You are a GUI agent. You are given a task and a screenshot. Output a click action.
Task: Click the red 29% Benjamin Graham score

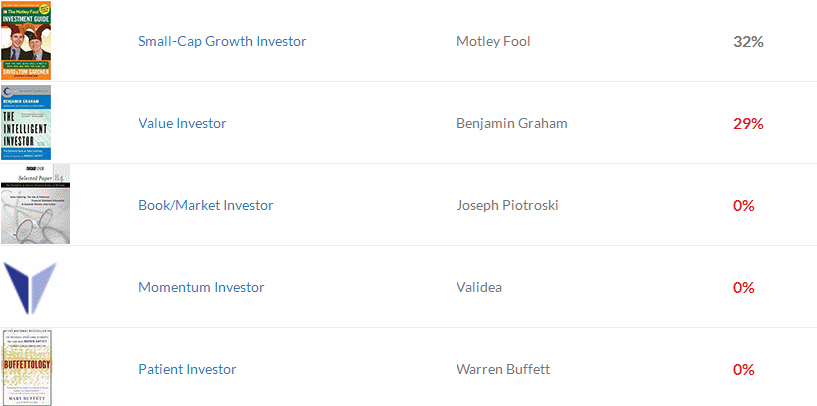click(748, 124)
